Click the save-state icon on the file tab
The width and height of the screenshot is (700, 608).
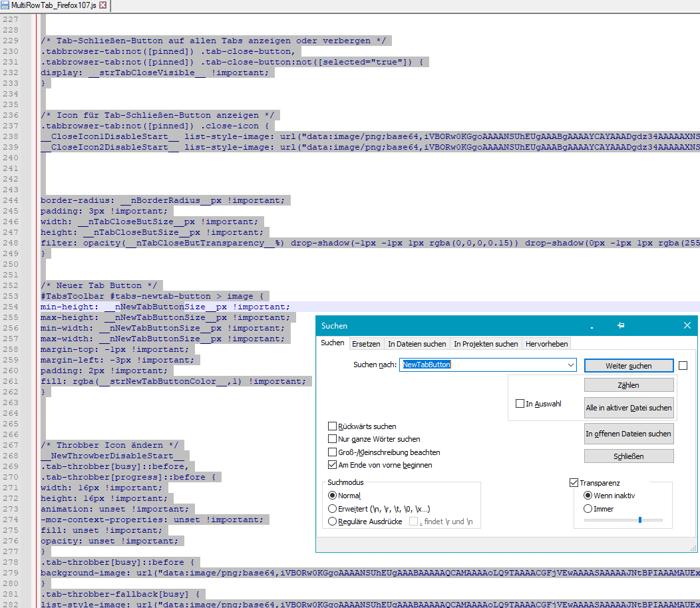[6, 5]
